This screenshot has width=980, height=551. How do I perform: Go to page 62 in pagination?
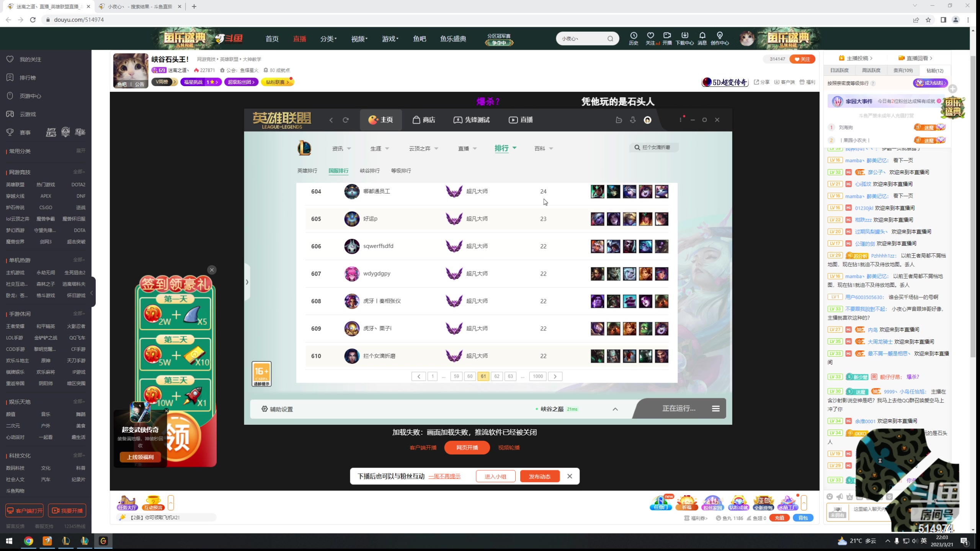tap(497, 376)
